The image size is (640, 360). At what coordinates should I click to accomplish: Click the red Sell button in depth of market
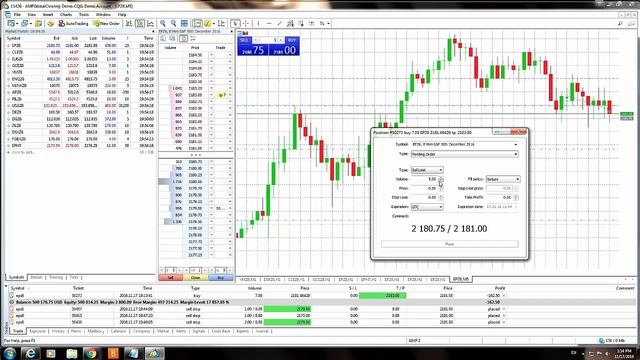(x=171, y=278)
